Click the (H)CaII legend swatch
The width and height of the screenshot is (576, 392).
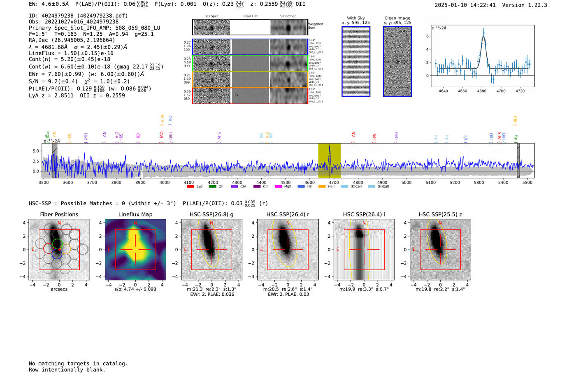(372, 186)
